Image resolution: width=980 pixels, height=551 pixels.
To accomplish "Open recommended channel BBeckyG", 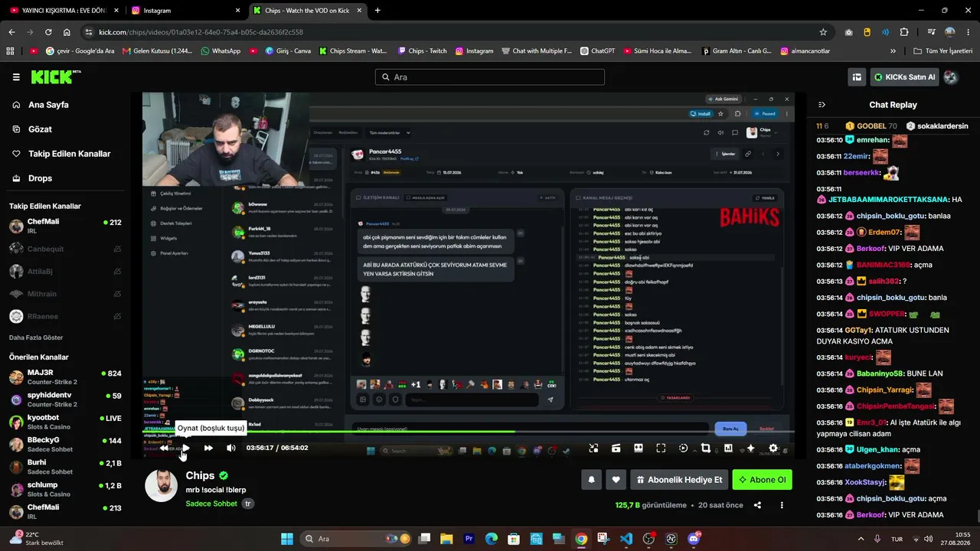I will point(65,445).
